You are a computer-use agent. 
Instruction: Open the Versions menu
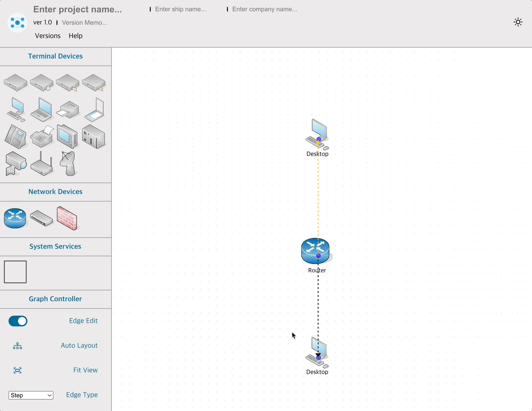[48, 36]
